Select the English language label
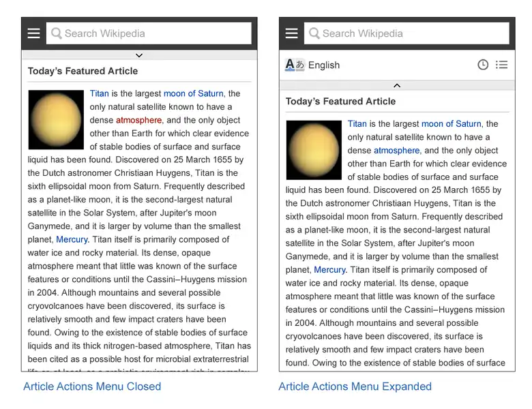The width and height of the screenshot is (532, 409). click(324, 65)
